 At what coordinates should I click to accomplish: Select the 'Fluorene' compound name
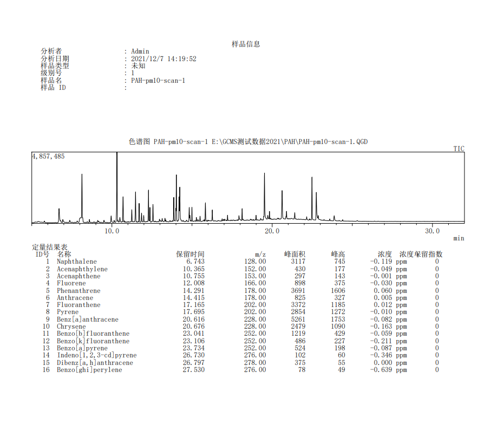pyautogui.click(x=71, y=283)
